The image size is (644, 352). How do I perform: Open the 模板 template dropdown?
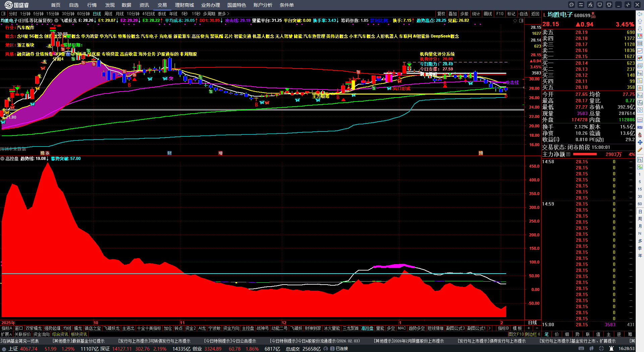tap(517, 328)
